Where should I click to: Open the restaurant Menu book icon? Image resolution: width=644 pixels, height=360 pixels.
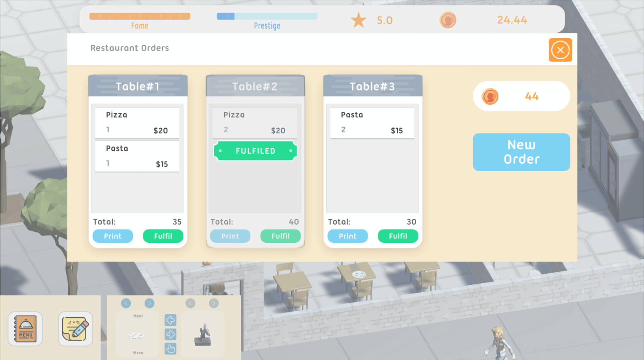point(25,328)
